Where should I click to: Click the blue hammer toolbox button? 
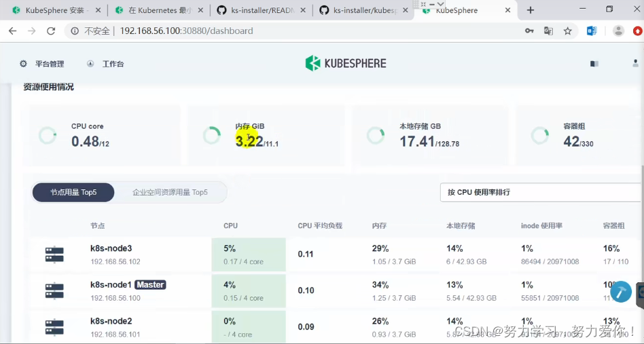click(x=621, y=292)
